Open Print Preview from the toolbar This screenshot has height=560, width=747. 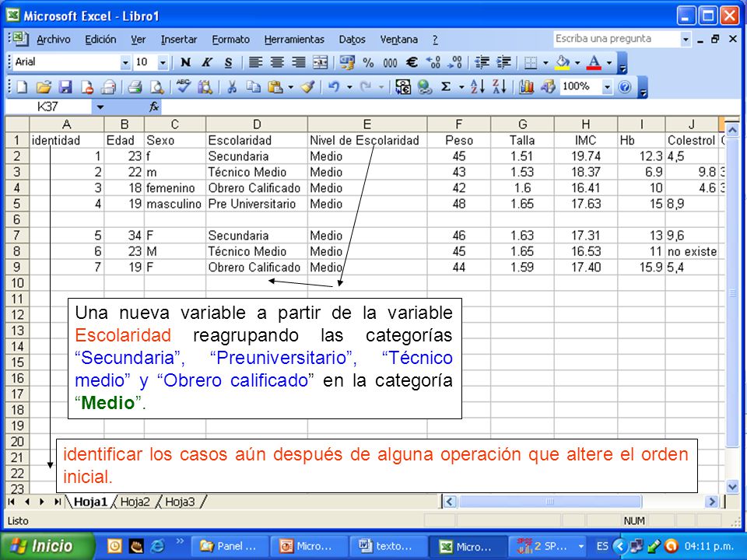click(156, 87)
